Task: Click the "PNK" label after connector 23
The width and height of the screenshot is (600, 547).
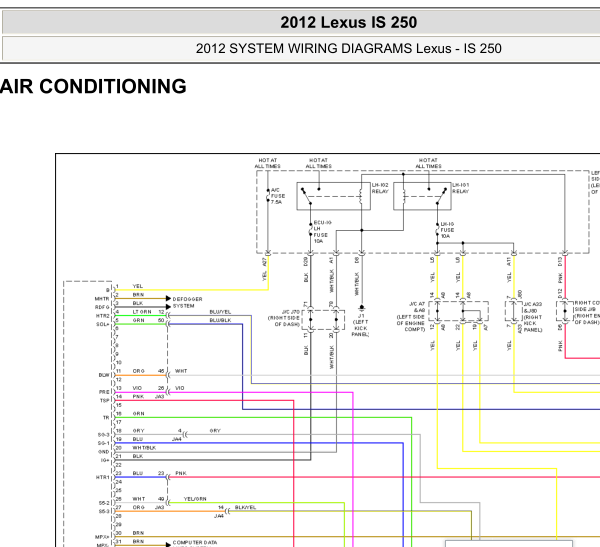Action: pos(181,473)
